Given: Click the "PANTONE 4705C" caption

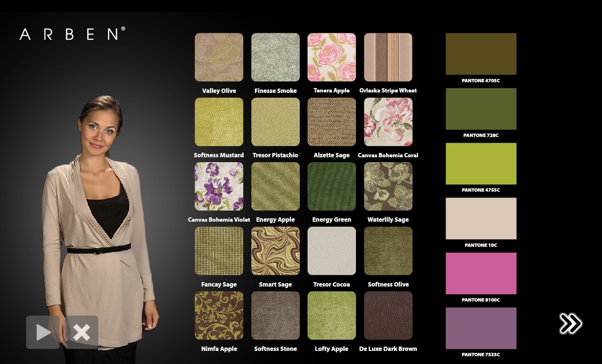Looking at the screenshot, I should (x=481, y=81).
